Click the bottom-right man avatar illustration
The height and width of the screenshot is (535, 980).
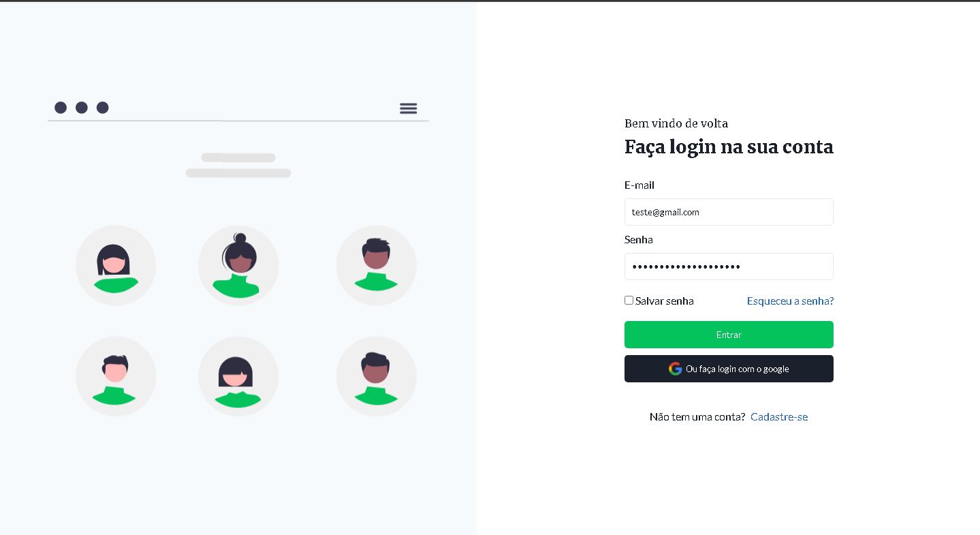pos(376,376)
